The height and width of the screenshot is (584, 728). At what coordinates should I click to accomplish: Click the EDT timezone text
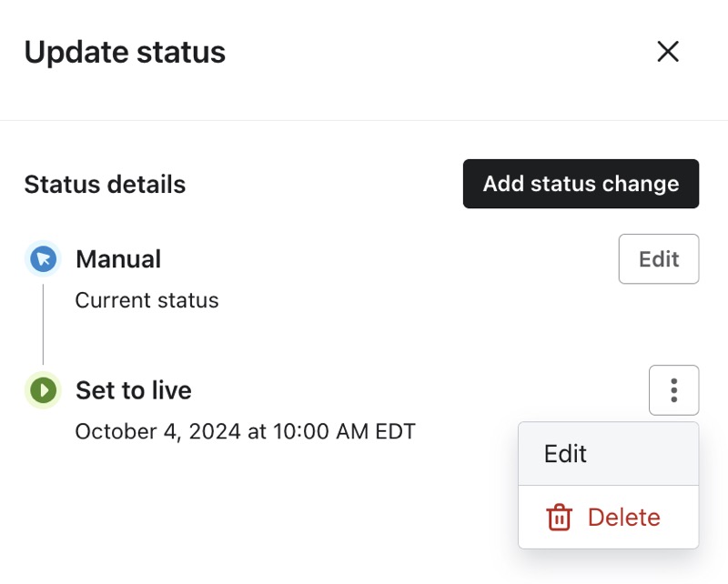(x=394, y=431)
